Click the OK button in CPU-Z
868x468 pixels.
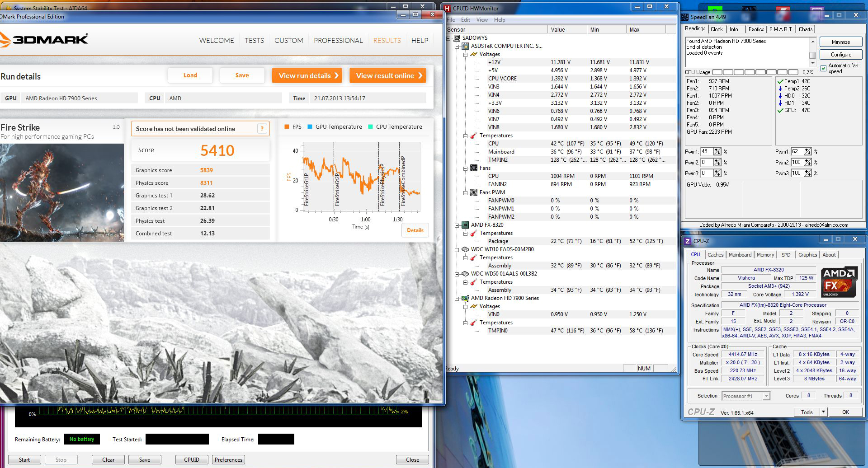[845, 412]
